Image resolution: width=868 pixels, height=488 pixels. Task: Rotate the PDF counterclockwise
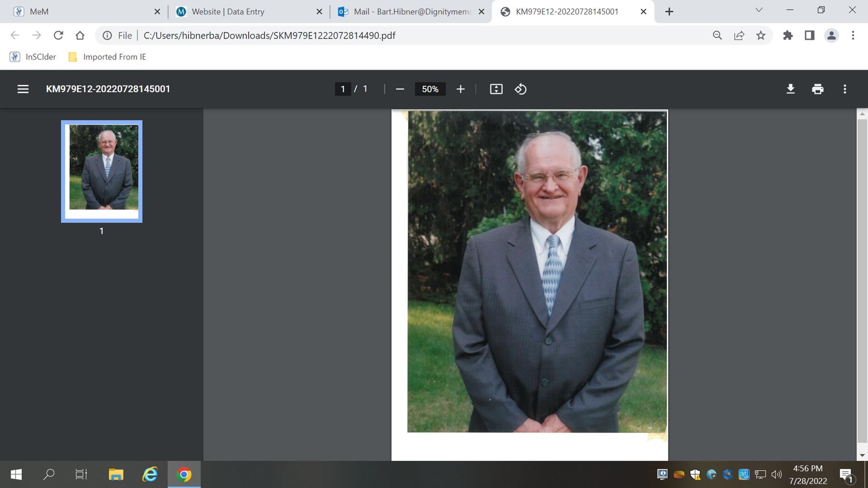pyautogui.click(x=520, y=89)
